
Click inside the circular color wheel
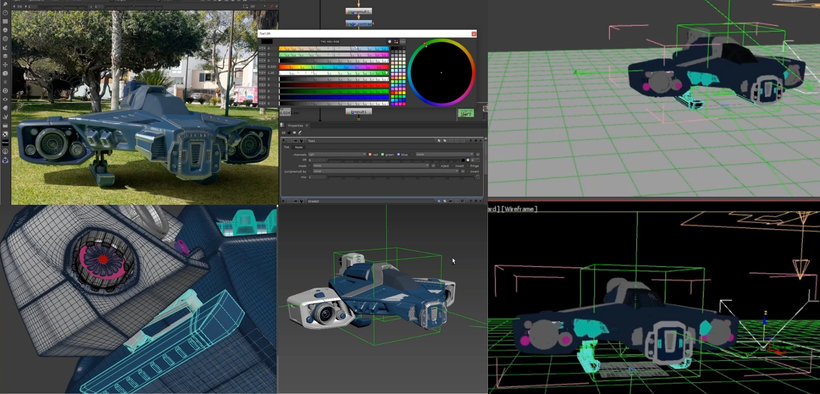tap(441, 73)
